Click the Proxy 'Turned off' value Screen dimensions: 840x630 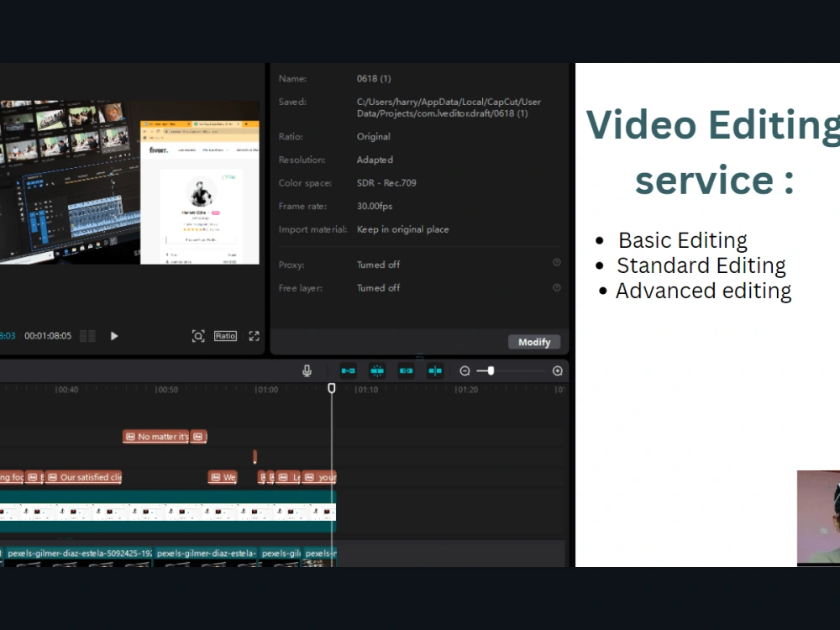pyautogui.click(x=378, y=265)
